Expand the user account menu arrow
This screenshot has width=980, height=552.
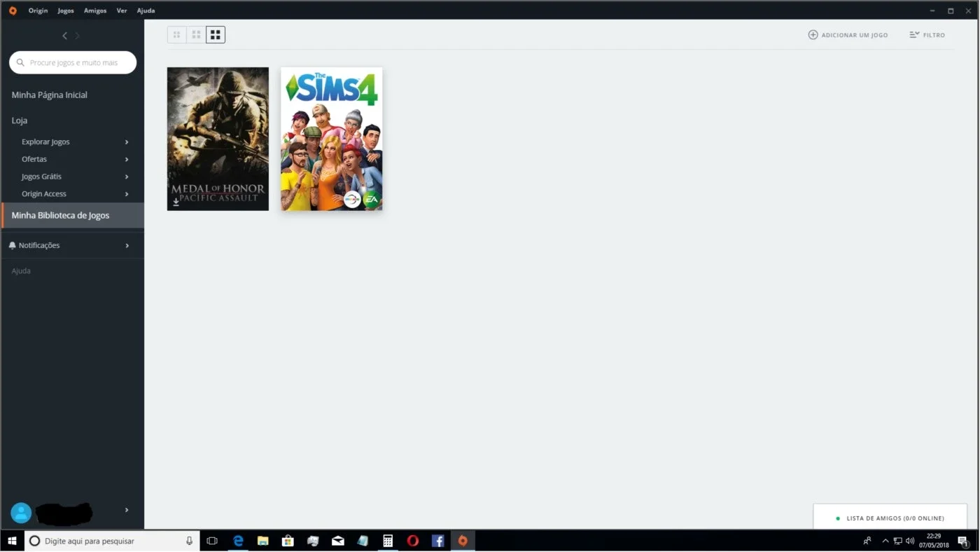tap(127, 510)
